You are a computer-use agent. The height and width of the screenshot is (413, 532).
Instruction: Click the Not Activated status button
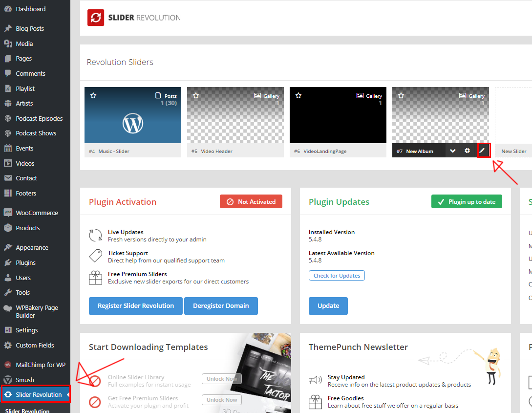(251, 201)
